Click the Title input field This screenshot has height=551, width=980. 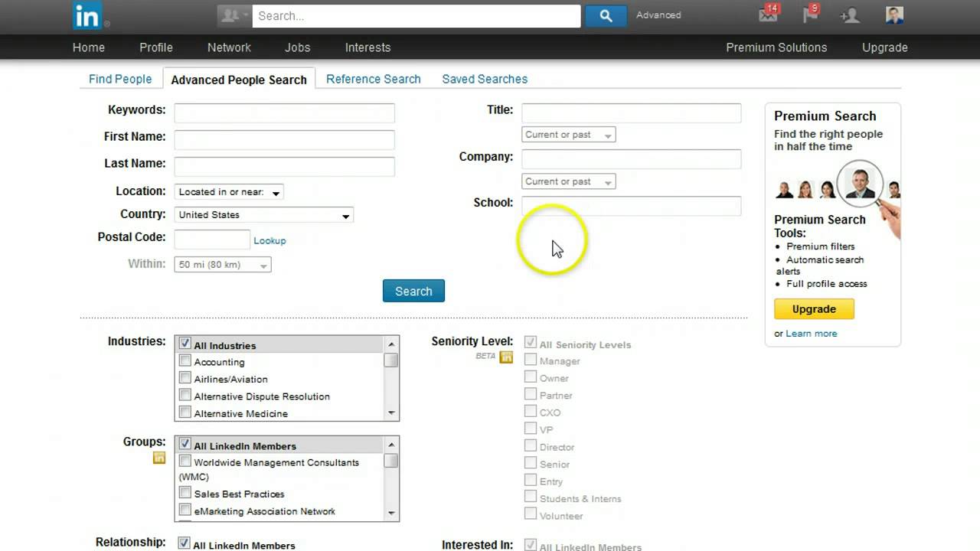(632, 113)
